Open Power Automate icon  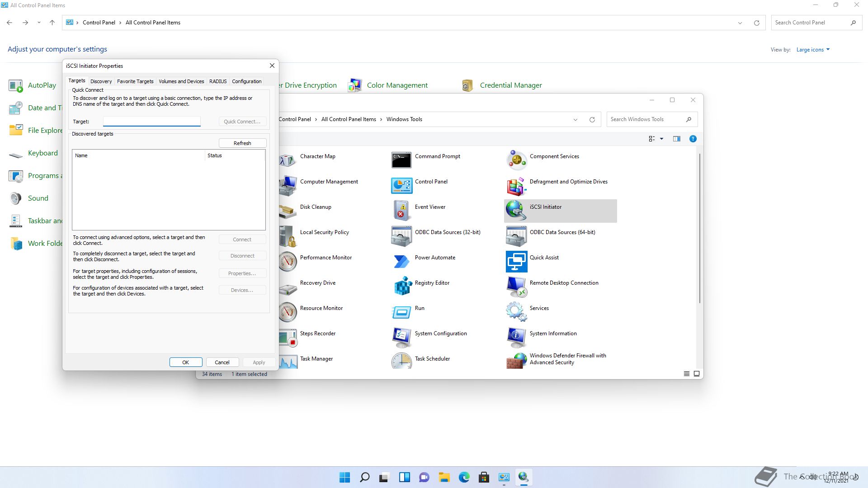pyautogui.click(x=401, y=261)
